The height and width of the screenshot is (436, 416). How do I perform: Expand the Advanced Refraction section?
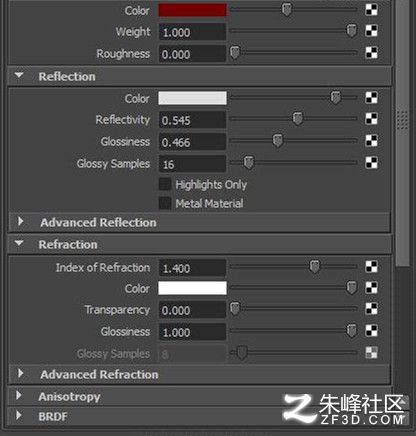click(x=21, y=373)
